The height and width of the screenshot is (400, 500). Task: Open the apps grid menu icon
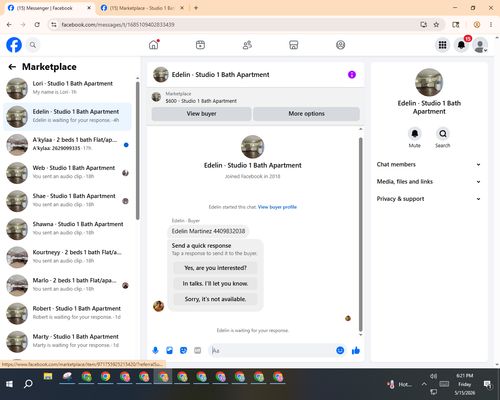[x=442, y=45]
